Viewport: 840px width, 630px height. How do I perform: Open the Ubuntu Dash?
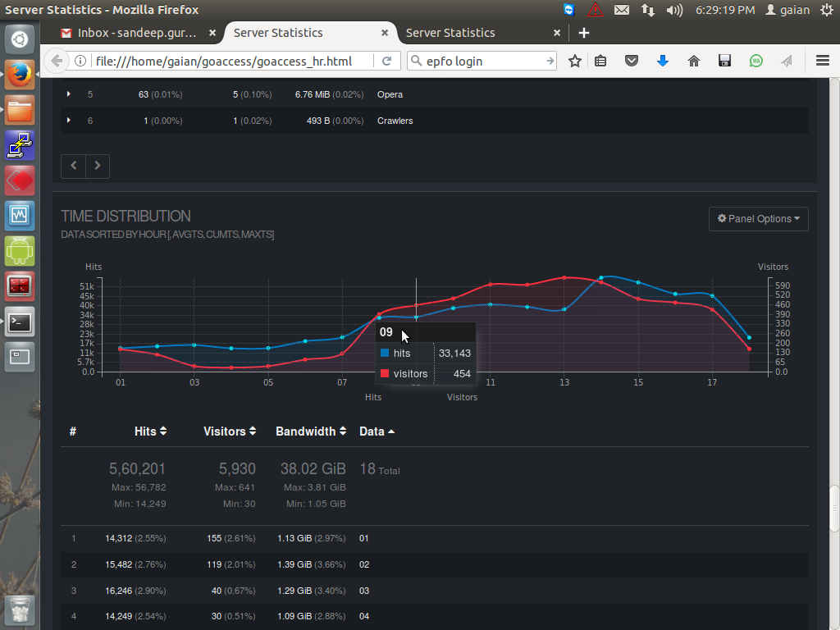pyautogui.click(x=19, y=38)
